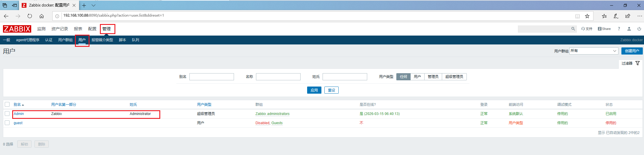Go forward in browser history
This screenshot has width=644, height=155.
18,16
